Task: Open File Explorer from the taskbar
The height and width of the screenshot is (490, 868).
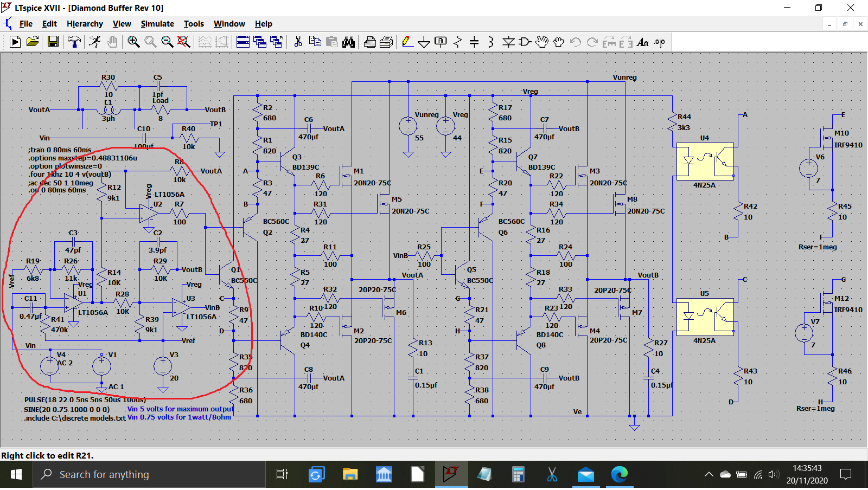Action: coord(350,475)
